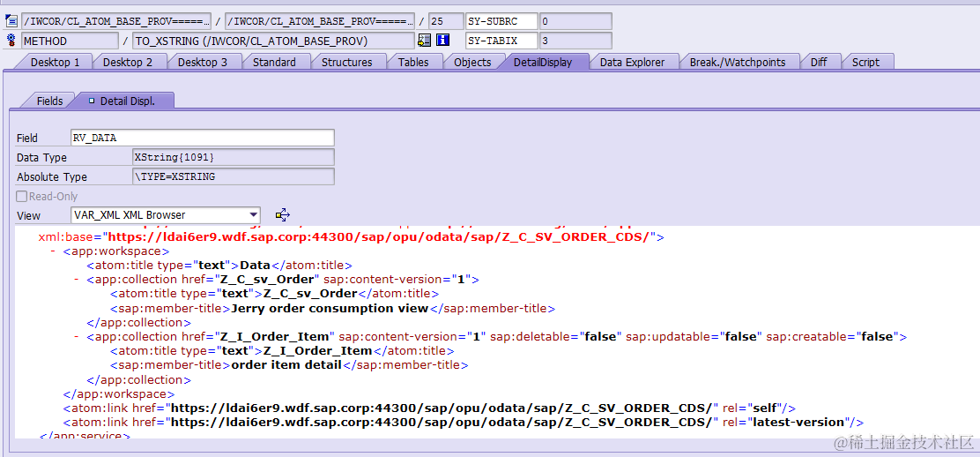Click the second include name field
This screenshot has width=980, height=457.
pyautogui.click(x=319, y=21)
